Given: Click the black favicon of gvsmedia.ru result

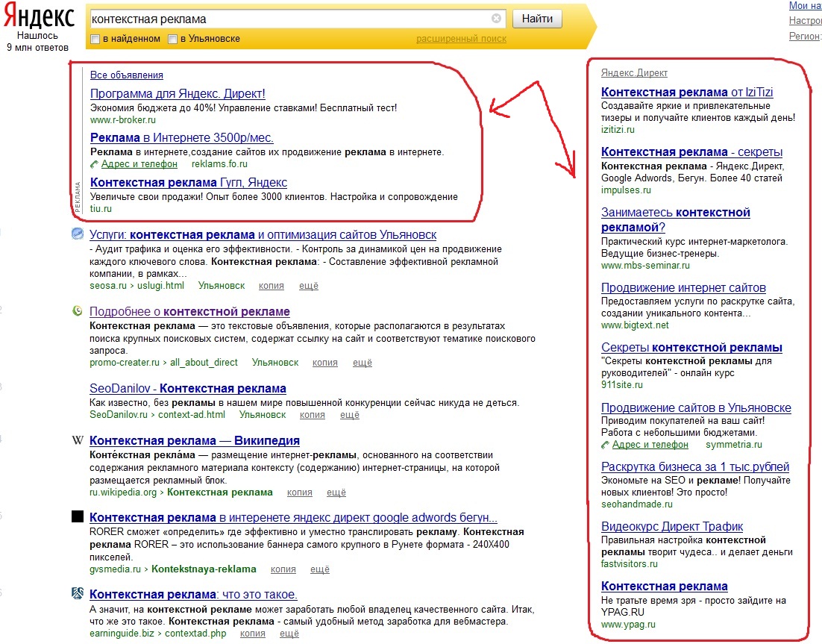Looking at the screenshot, I should tap(77, 516).
